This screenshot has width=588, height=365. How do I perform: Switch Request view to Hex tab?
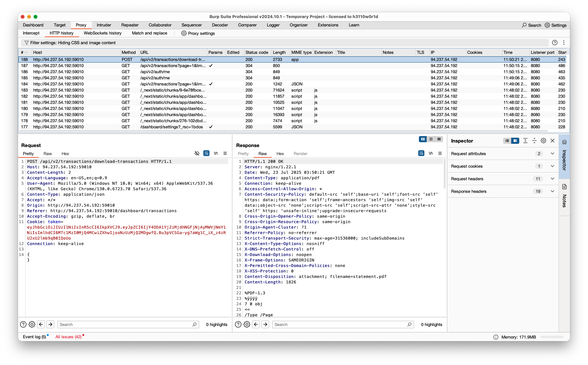coord(65,154)
